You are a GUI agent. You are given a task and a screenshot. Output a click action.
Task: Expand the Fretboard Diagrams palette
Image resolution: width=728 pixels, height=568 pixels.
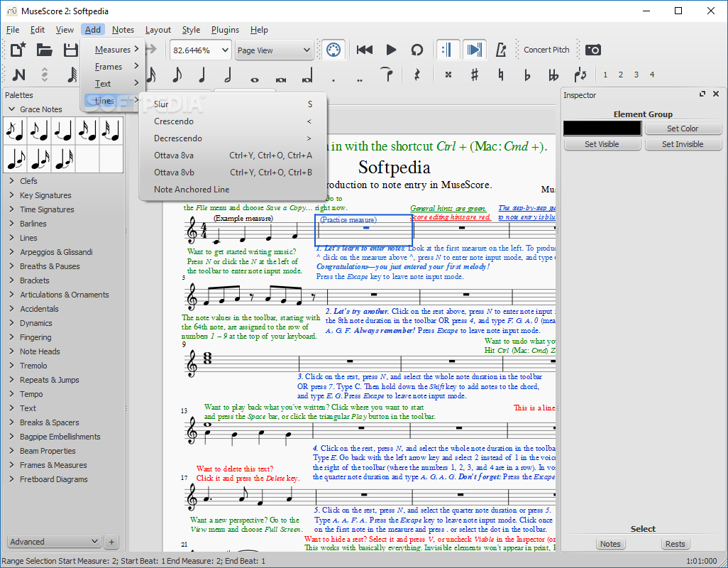pyautogui.click(x=11, y=479)
